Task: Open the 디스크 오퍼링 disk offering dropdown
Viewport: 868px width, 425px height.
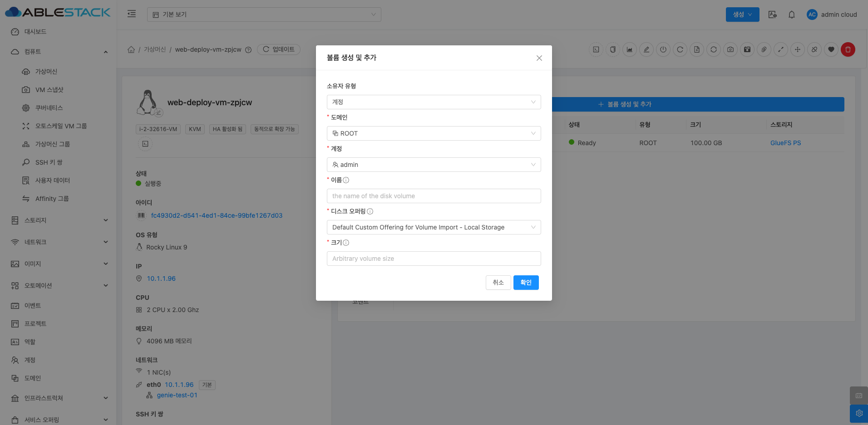Action: (434, 227)
